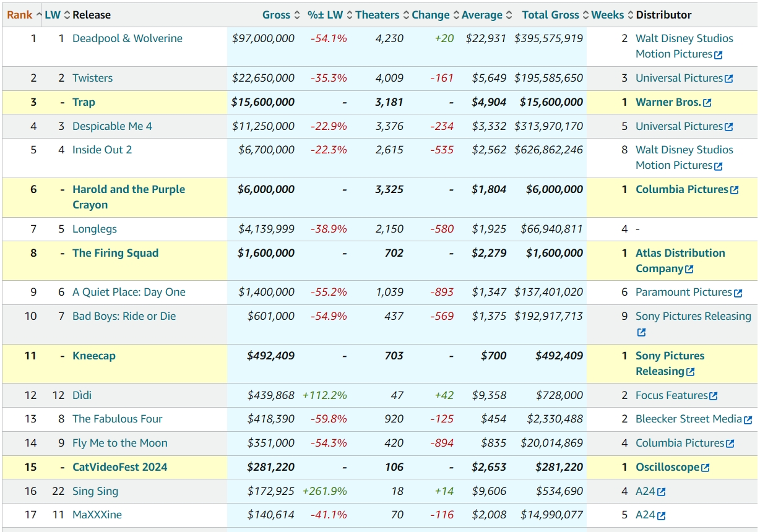Image resolution: width=760 pixels, height=532 pixels.
Task: Click the 4,230 theaters cell
Action: pyautogui.click(x=389, y=38)
